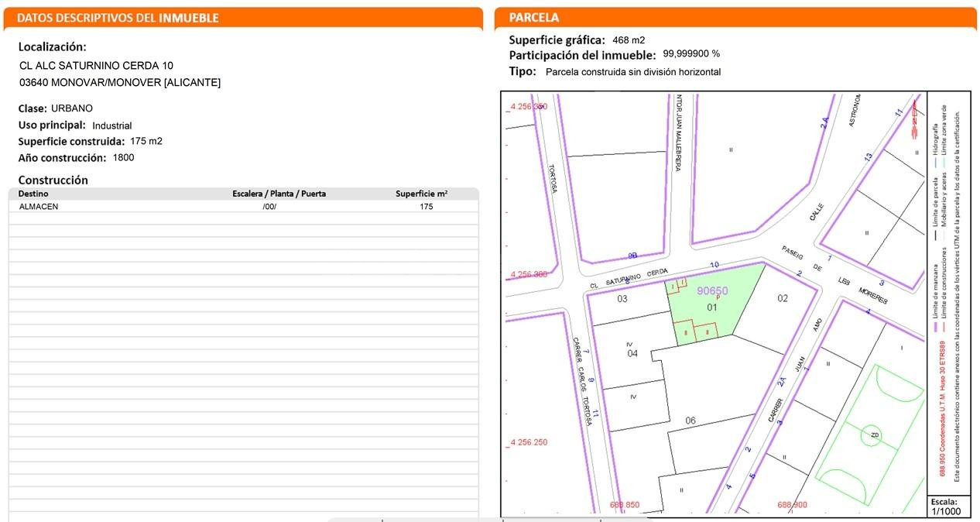Image resolution: width=980 pixels, height=522 pixels.
Task: Click parcel "03" on the map
Action: click(x=622, y=299)
